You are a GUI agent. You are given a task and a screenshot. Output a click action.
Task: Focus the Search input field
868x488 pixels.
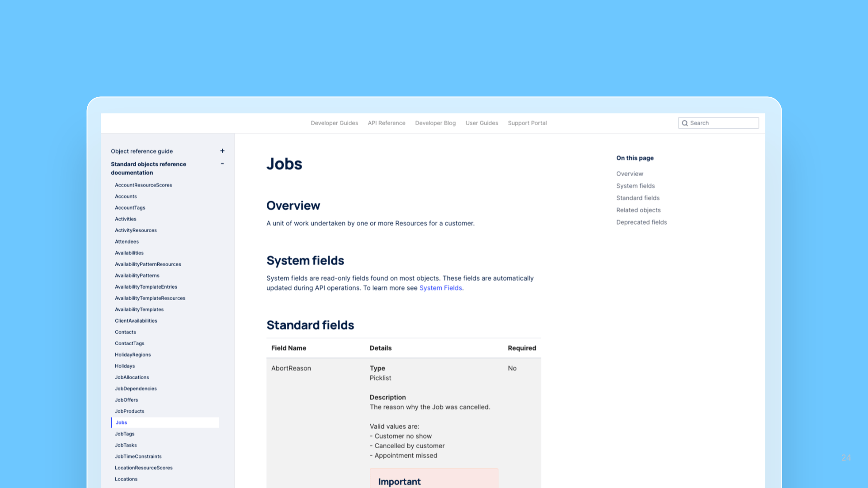[718, 123]
